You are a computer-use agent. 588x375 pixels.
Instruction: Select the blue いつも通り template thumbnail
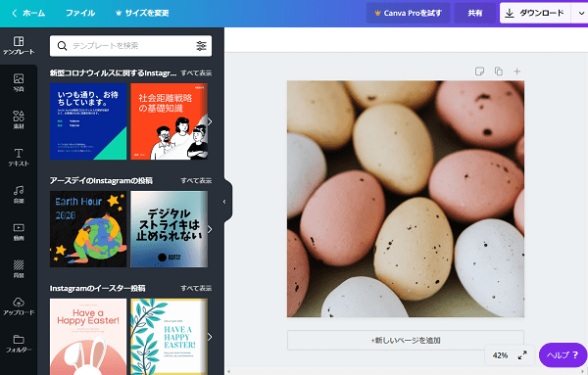pyautogui.click(x=88, y=121)
